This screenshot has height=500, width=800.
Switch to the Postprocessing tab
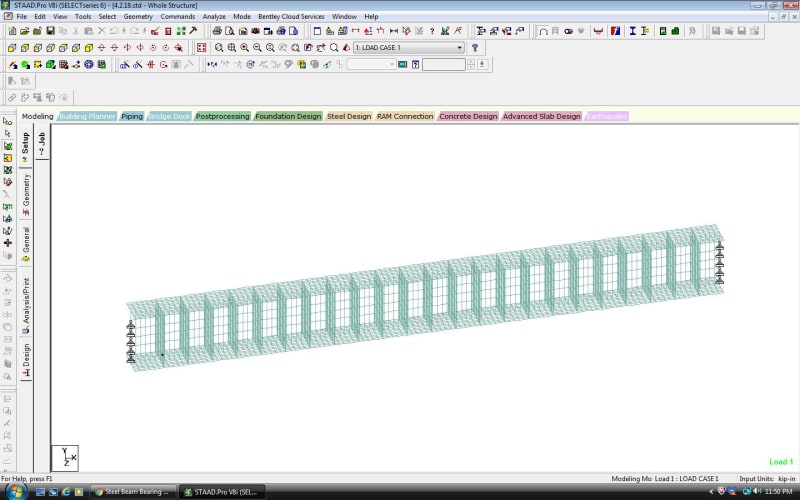tap(222, 116)
